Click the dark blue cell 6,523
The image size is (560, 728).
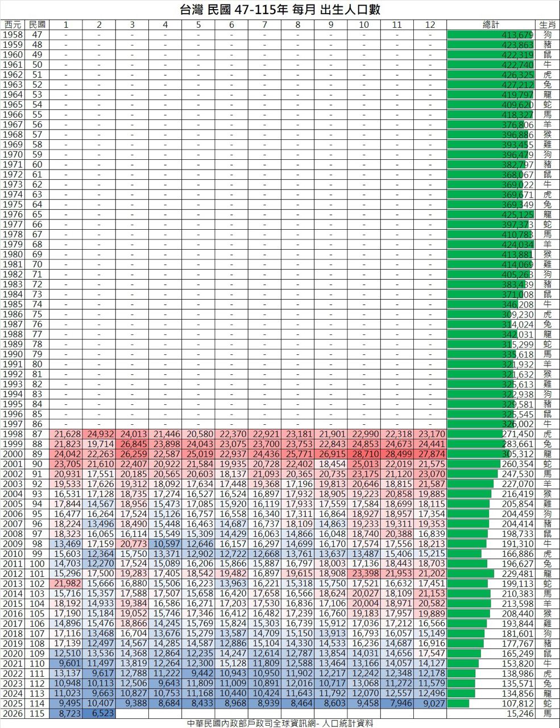pos(99,713)
